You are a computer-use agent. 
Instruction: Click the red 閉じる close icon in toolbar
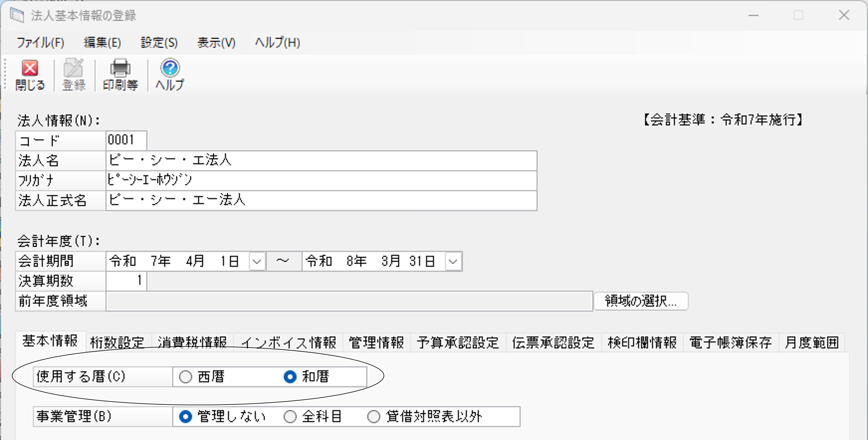30,68
